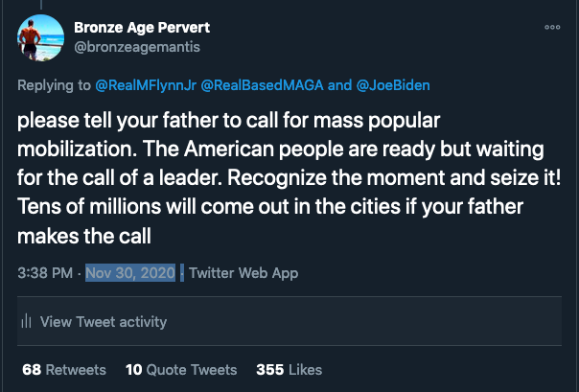
Task: Show the 68 Retweets list
Action: click(56, 370)
